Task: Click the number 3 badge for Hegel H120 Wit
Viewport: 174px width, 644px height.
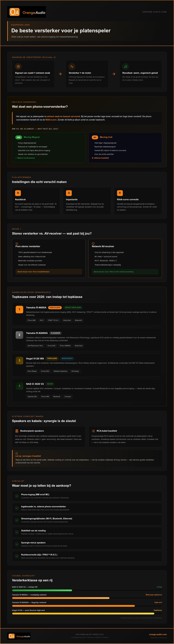Action: point(19,361)
